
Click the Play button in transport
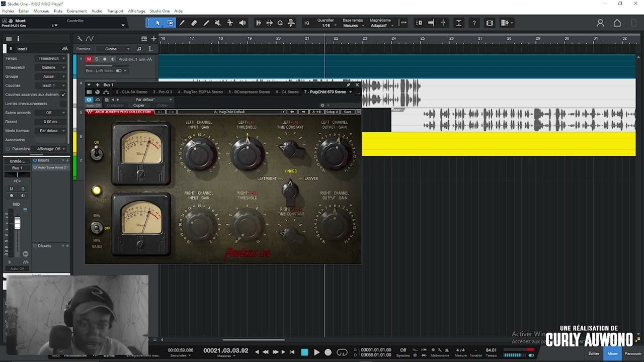pyautogui.click(x=316, y=352)
